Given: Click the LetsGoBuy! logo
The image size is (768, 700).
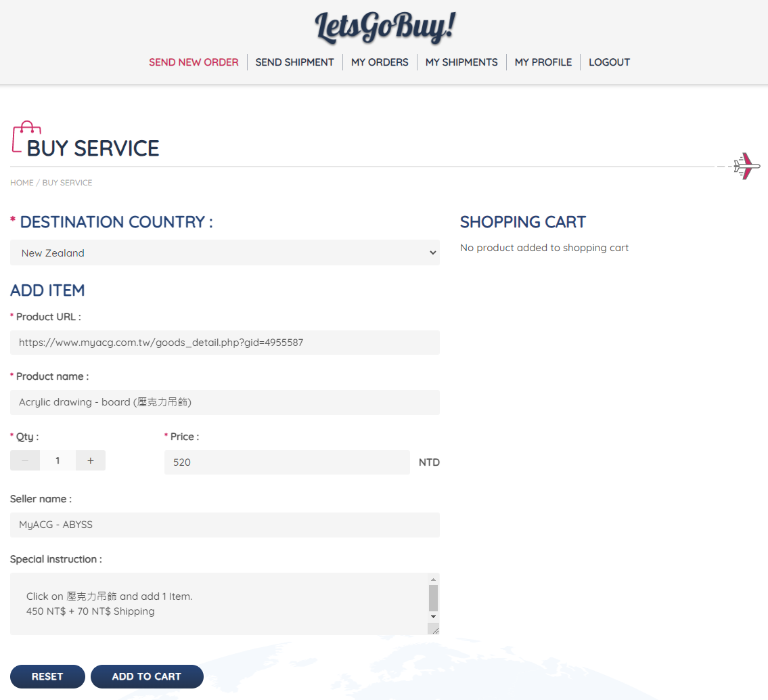Looking at the screenshot, I should [x=384, y=28].
